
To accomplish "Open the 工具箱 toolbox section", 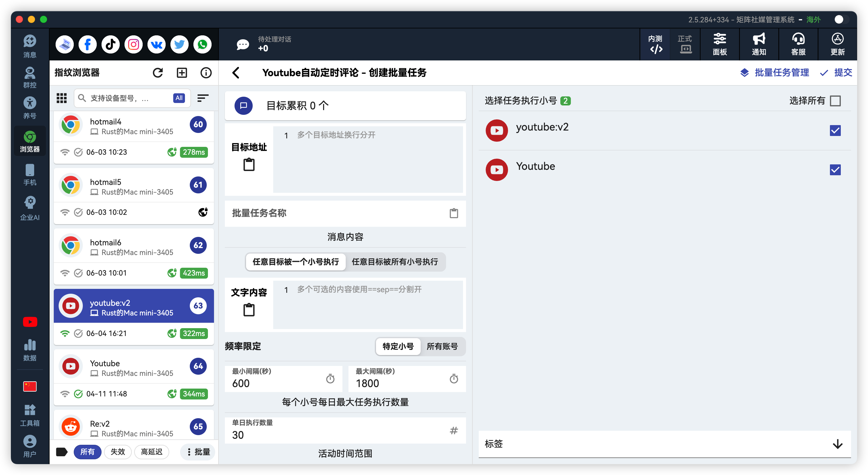I will (x=30, y=415).
